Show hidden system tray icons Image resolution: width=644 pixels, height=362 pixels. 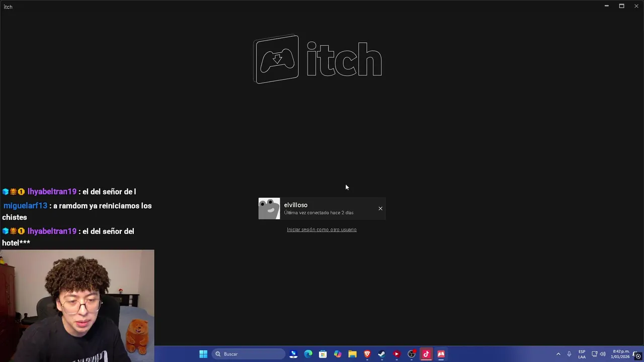(x=558, y=354)
